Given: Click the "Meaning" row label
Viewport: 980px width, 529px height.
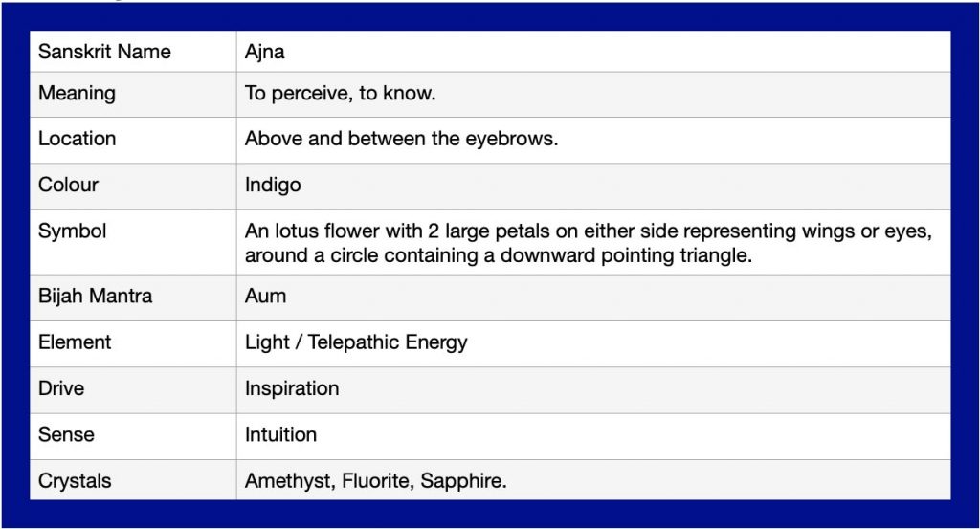Looking at the screenshot, I should tap(77, 94).
